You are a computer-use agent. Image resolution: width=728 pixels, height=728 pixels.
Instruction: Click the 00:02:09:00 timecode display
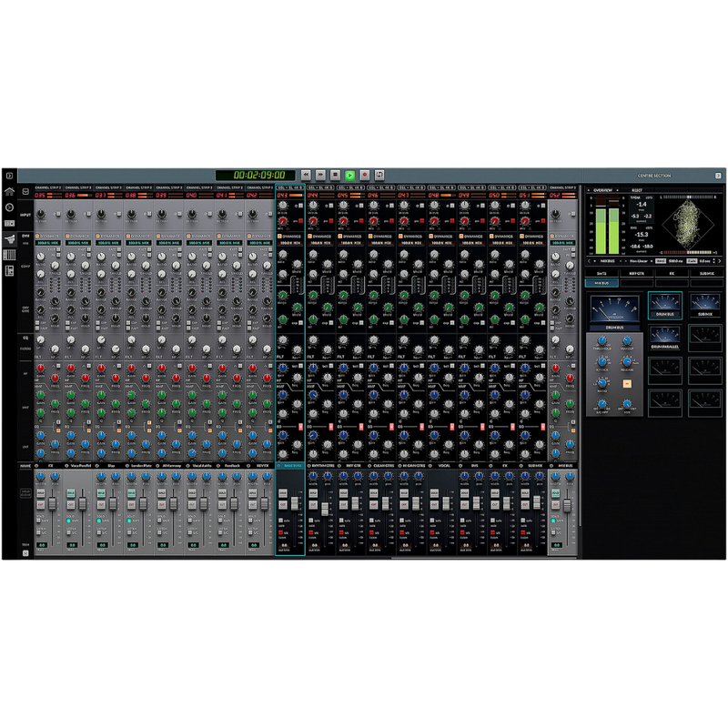click(x=259, y=175)
